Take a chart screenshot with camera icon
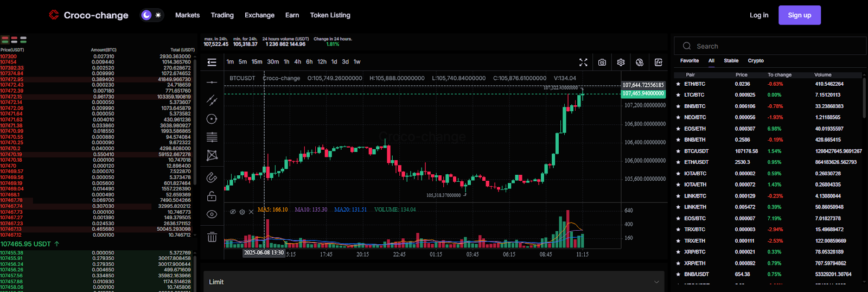Image resolution: width=868 pixels, height=292 pixels. coord(602,62)
